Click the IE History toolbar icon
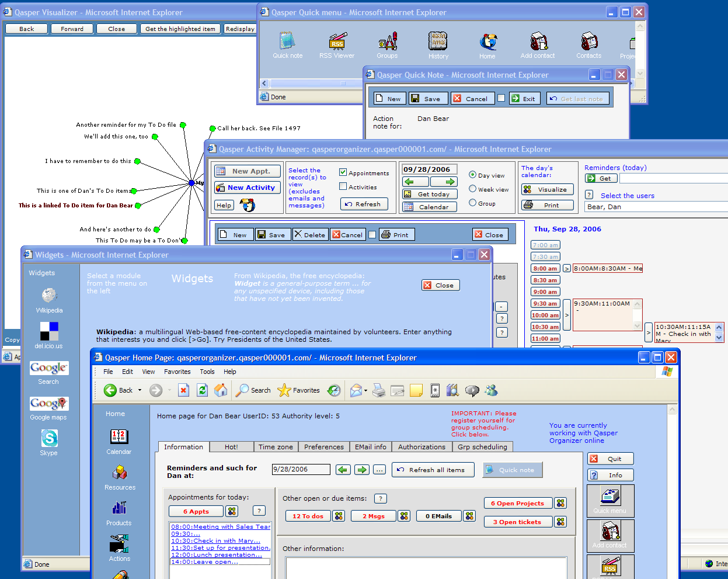Image resolution: width=728 pixels, height=579 pixels. pos(334,390)
